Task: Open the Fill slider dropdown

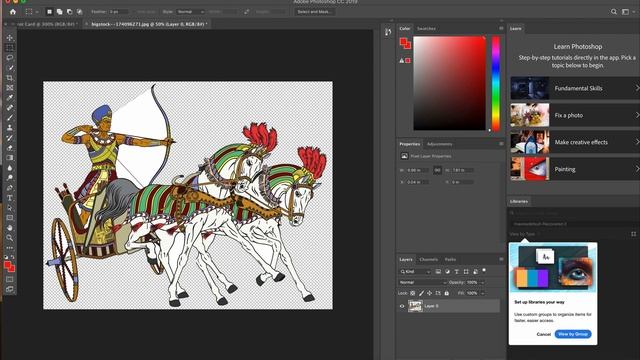Action: [482, 293]
